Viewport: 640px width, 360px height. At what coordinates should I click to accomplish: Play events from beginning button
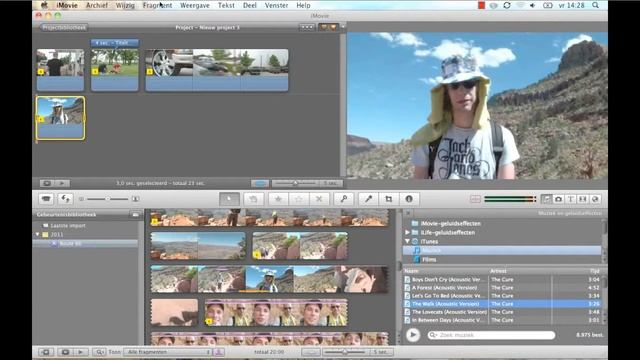point(80,352)
